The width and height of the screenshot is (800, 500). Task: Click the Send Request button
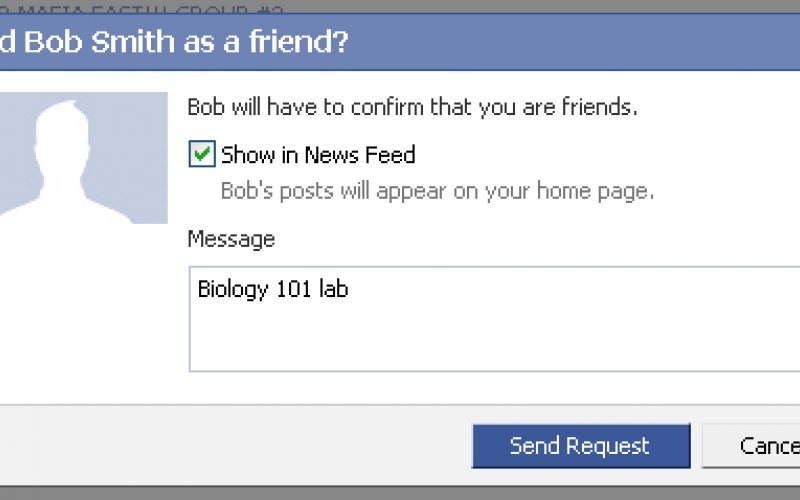(580, 446)
